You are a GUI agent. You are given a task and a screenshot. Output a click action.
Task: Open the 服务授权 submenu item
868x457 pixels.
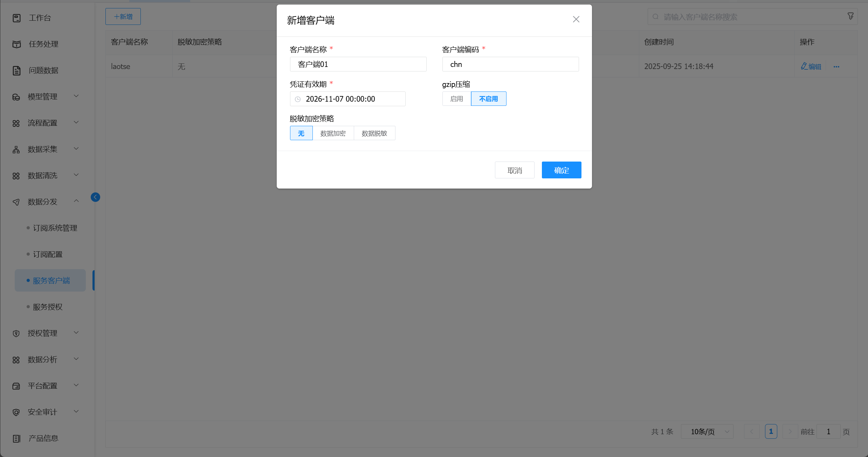click(48, 307)
